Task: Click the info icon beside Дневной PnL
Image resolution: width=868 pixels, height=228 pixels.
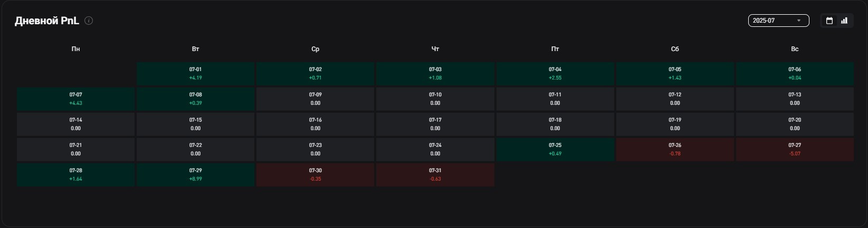Action: tap(89, 21)
